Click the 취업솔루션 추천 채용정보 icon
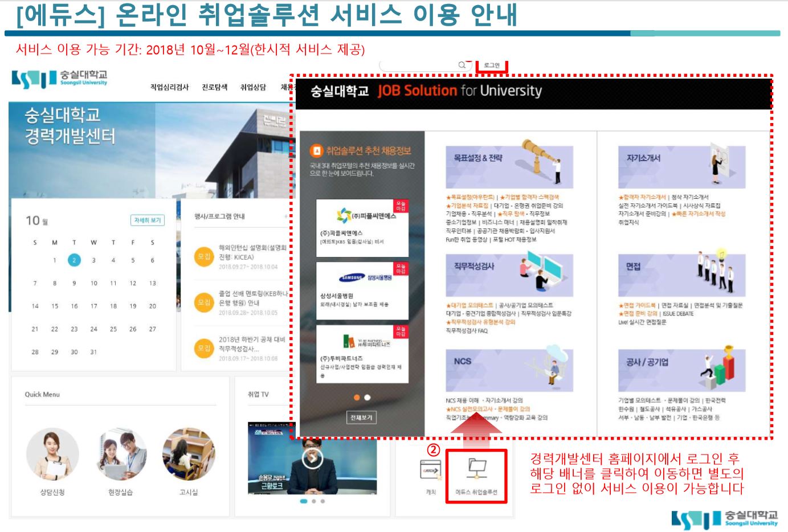The height and width of the screenshot is (532, 788). 316,150
